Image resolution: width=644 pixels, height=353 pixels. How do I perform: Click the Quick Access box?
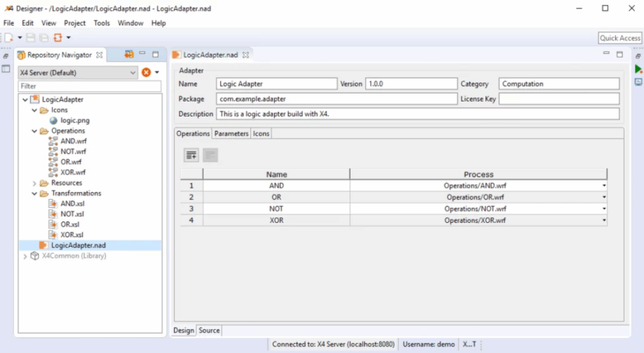[x=619, y=38]
